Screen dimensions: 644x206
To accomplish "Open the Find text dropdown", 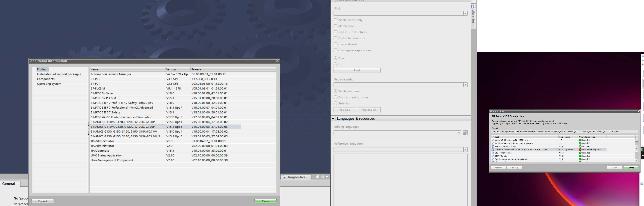I will coord(465,13).
